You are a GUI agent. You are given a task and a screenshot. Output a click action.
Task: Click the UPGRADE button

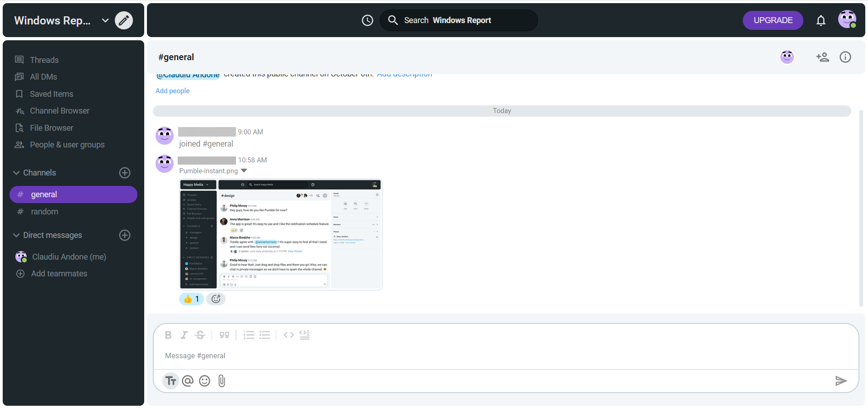(773, 20)
